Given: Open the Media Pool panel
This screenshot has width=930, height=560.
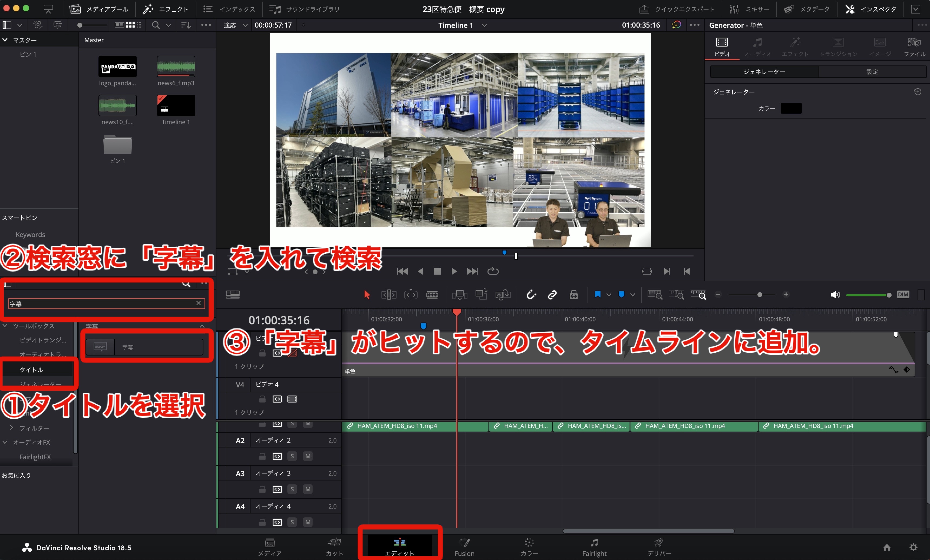Looking at the screenshot, I should [x=99, y=9].
